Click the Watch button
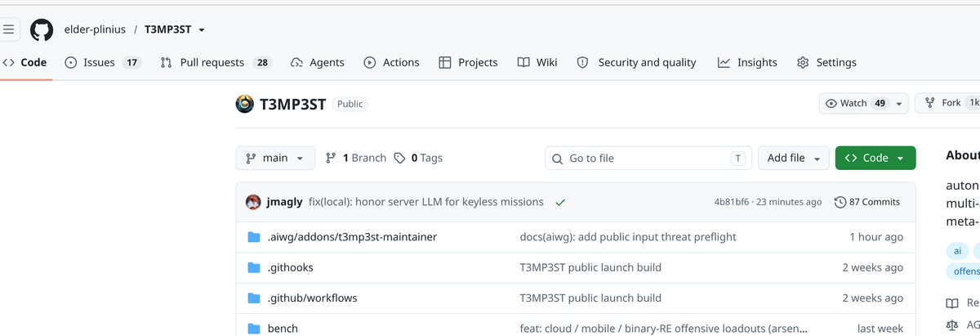Viewport: 980px width, 336px height. click(x=854, y=103)
